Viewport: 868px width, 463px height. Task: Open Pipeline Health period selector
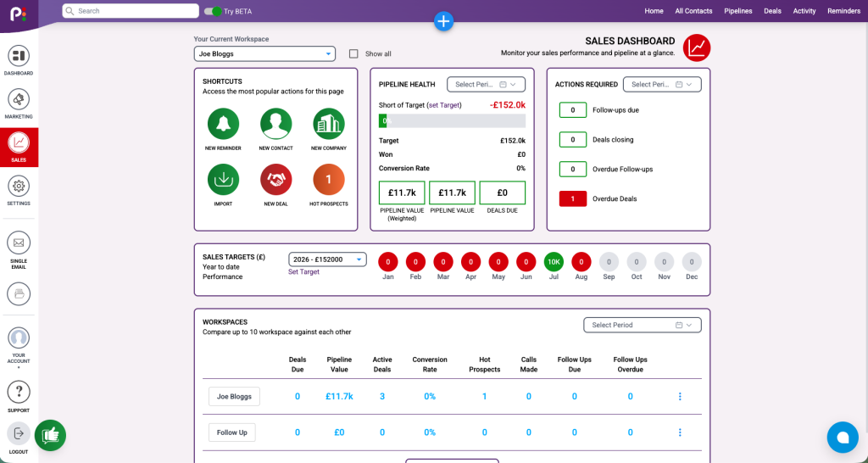click(x=486, y=84)
